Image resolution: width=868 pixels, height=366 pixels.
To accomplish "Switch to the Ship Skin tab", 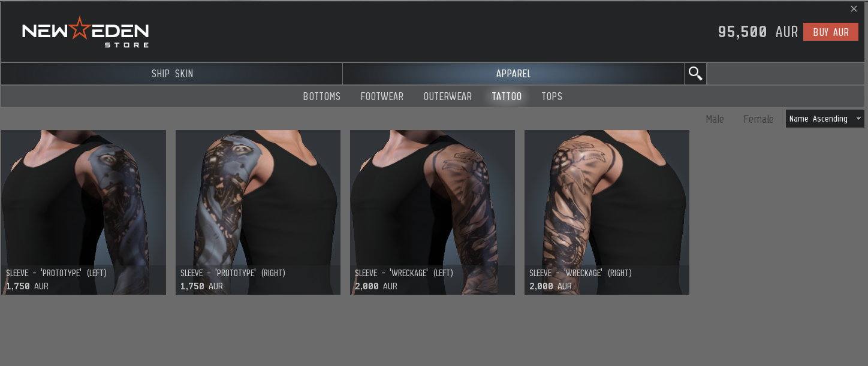I will click(172, 74).
